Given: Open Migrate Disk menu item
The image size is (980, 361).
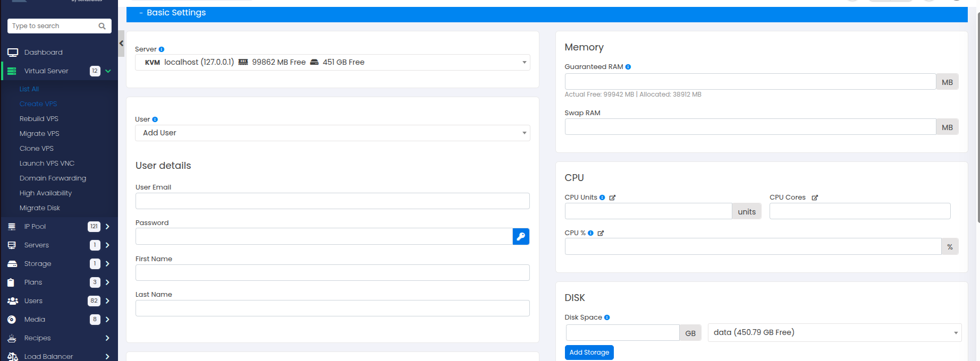Looking at the screenshot, I should click(40, 208).
